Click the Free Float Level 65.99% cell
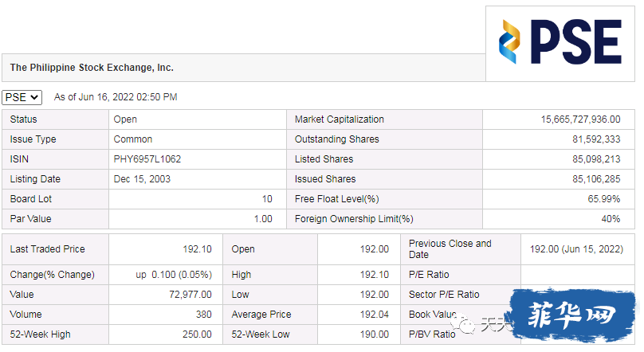 tap(559, 199)
